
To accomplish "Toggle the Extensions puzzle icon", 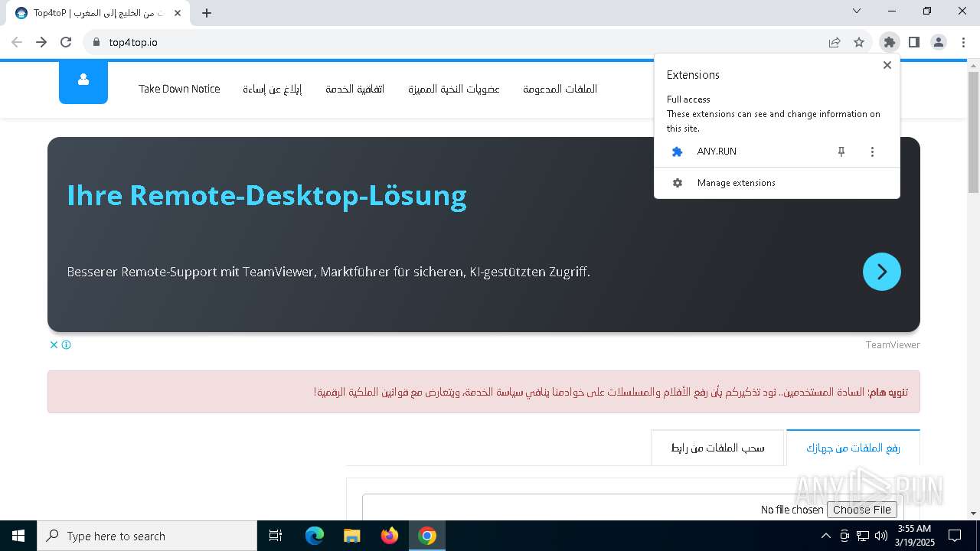I will coord(889,42).
